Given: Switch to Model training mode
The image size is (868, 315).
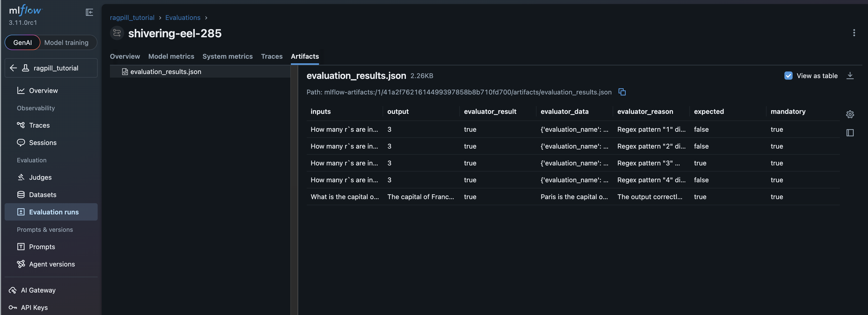Looking at the screenshot, I should pos(66,43).
